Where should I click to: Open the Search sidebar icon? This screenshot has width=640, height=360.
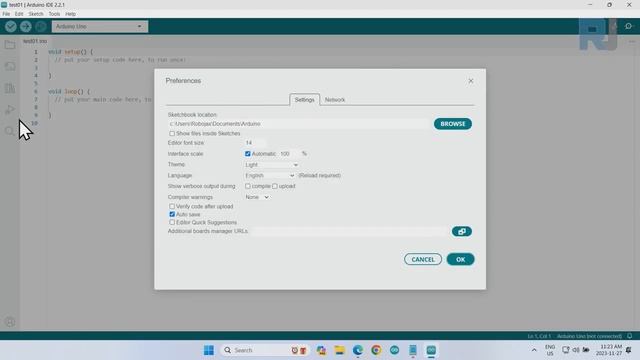click(9, 131)
